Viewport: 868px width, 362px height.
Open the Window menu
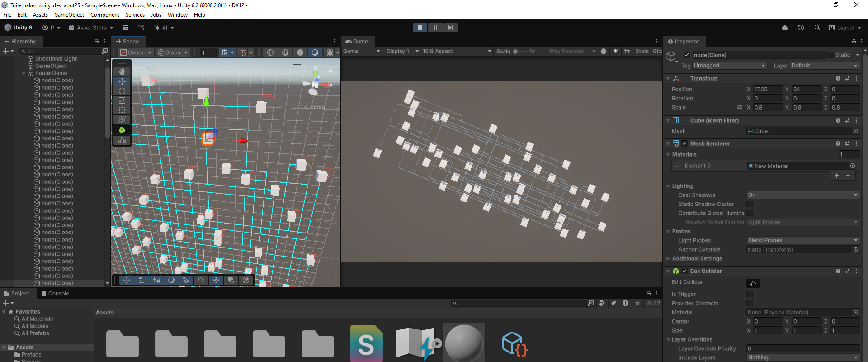pos(178,15)
